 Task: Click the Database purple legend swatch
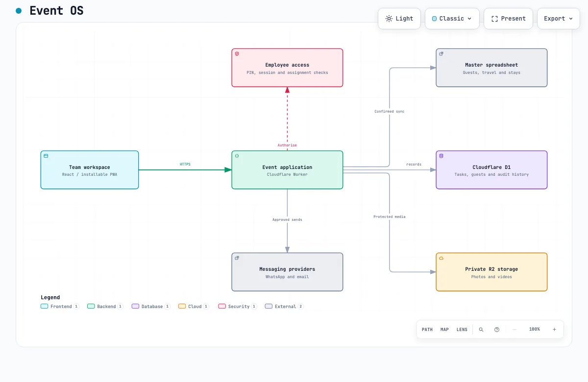coord(135,306)
